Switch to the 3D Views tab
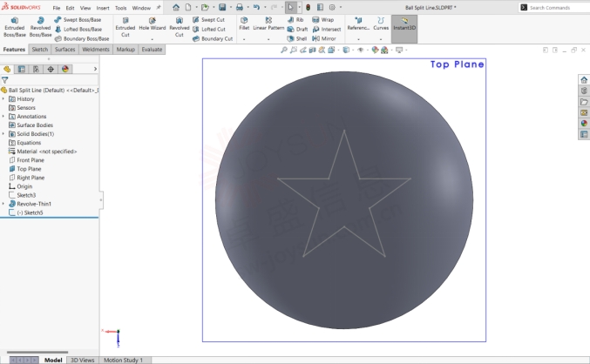Viewport: 590px width, 364px height. 83,360
